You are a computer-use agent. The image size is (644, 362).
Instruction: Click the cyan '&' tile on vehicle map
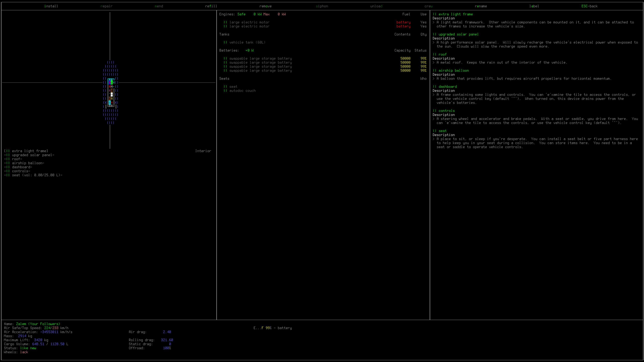coord(110,103)
